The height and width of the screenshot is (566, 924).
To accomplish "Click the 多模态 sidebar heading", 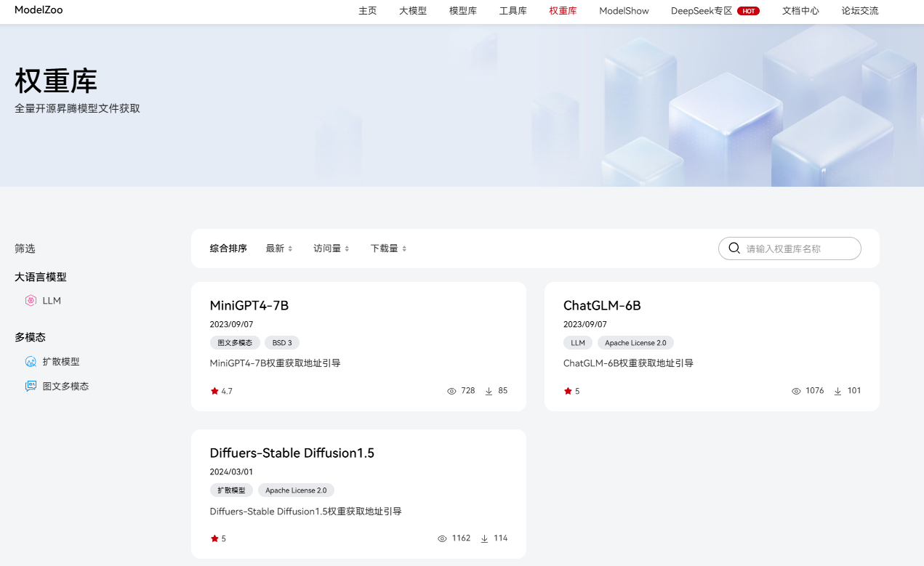I will (x=30, y=337).
